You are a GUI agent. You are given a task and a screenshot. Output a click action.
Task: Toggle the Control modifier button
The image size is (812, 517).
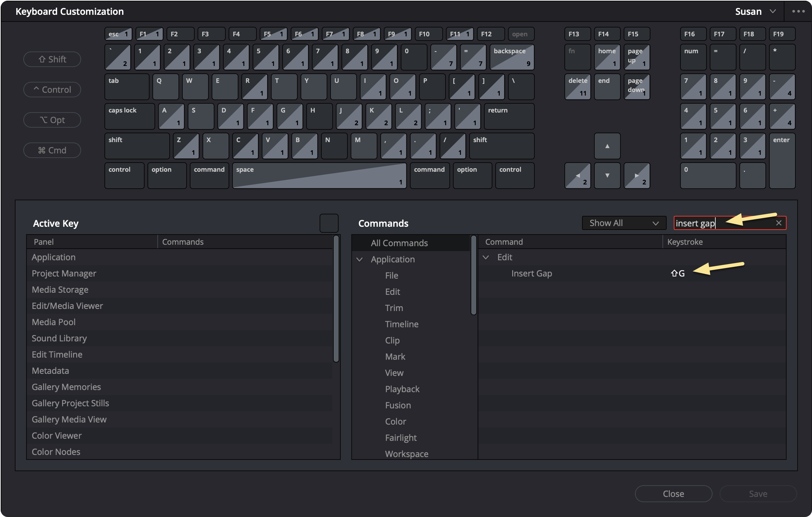tap(52, 90)
